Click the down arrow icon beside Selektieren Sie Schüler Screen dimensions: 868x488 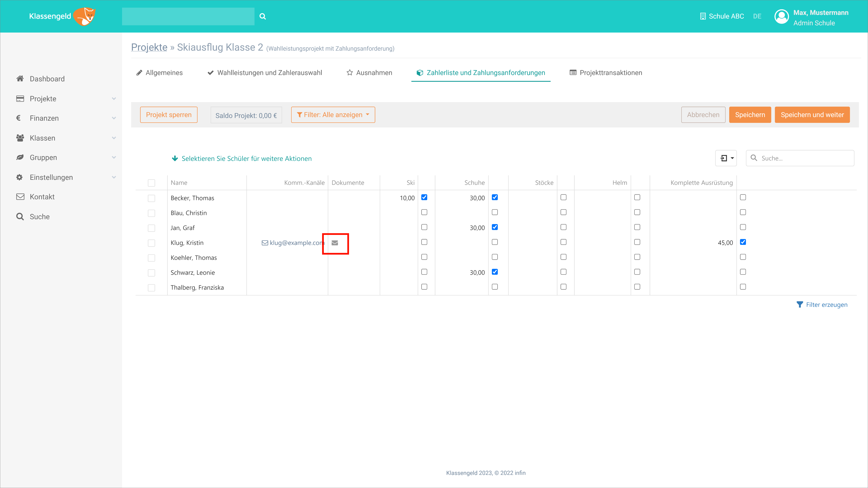(x=175, y=158)
